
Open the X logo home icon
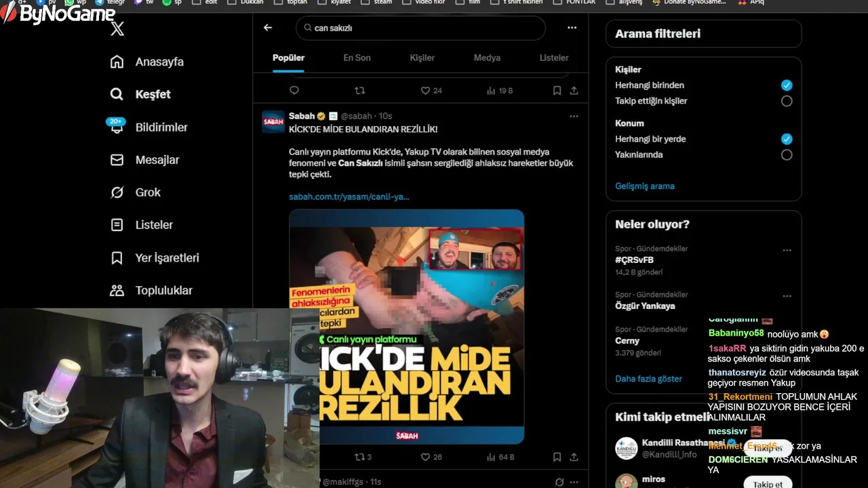pyautogui.click(x=117, y=28)
